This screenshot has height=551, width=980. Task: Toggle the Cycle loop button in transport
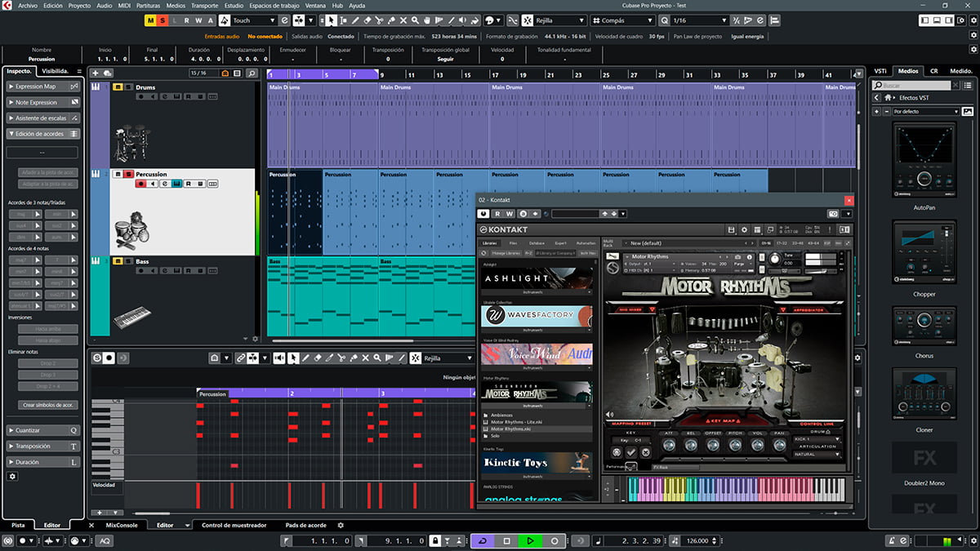(x=482, y=540)
